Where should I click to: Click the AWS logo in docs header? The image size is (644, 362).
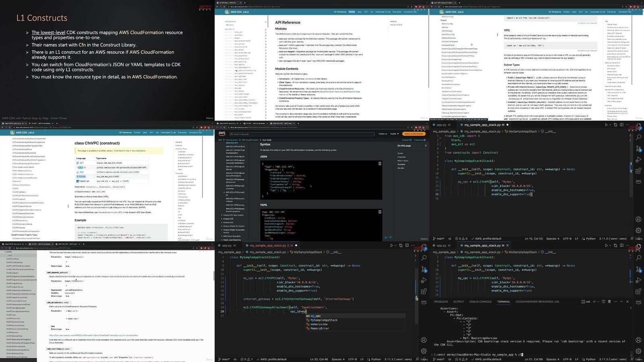tap(222, 133)
